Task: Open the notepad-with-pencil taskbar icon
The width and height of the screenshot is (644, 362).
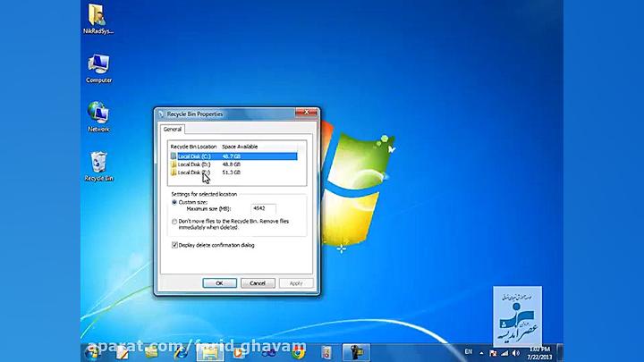Action: 123,352
